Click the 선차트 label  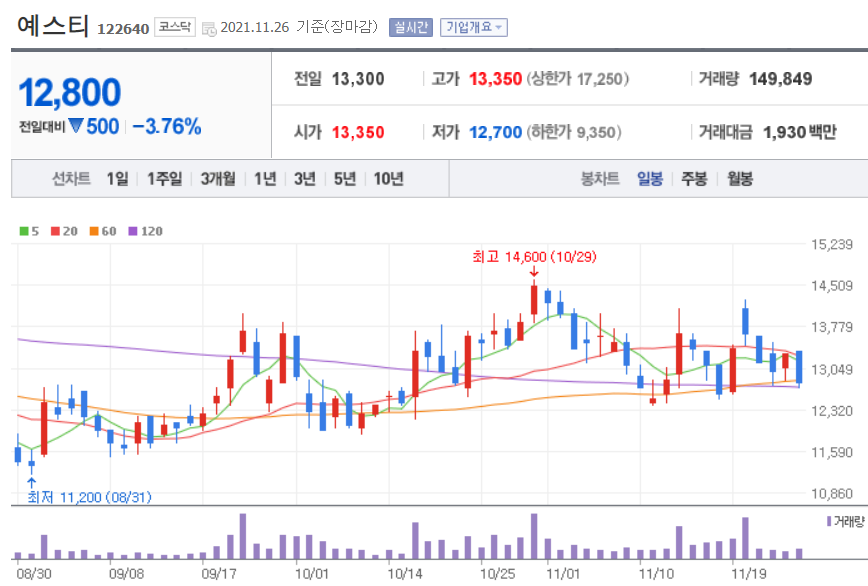click(x=71, y=179)
